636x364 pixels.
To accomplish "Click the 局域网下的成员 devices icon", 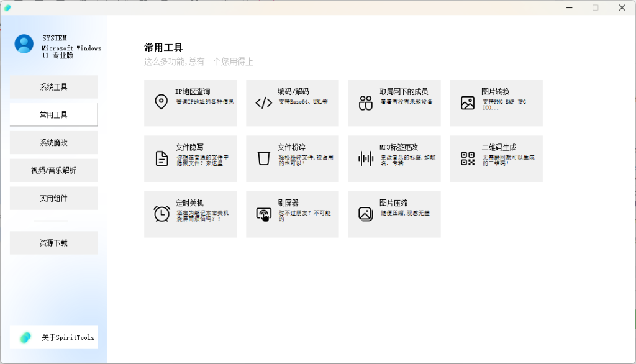I will click(366, 103).
